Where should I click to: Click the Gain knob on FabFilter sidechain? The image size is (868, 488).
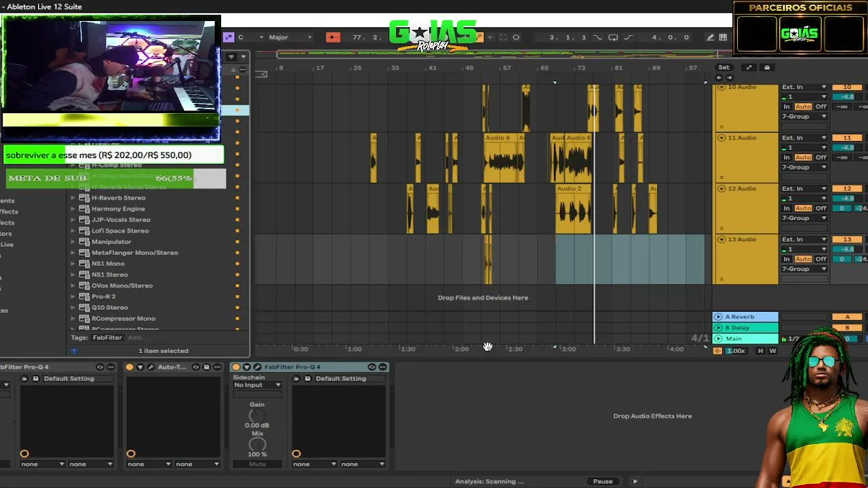257,415
